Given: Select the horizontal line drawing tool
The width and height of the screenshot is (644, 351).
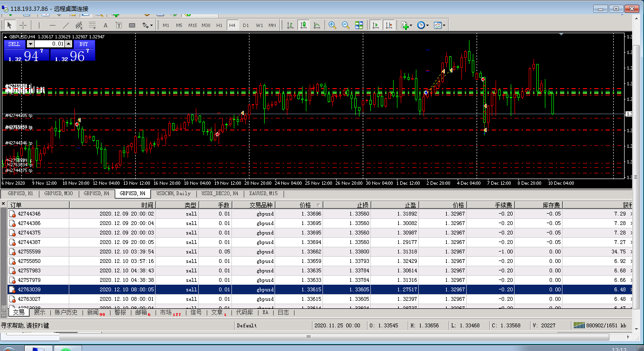Looking at the screenshot, I should pos(52,25).
